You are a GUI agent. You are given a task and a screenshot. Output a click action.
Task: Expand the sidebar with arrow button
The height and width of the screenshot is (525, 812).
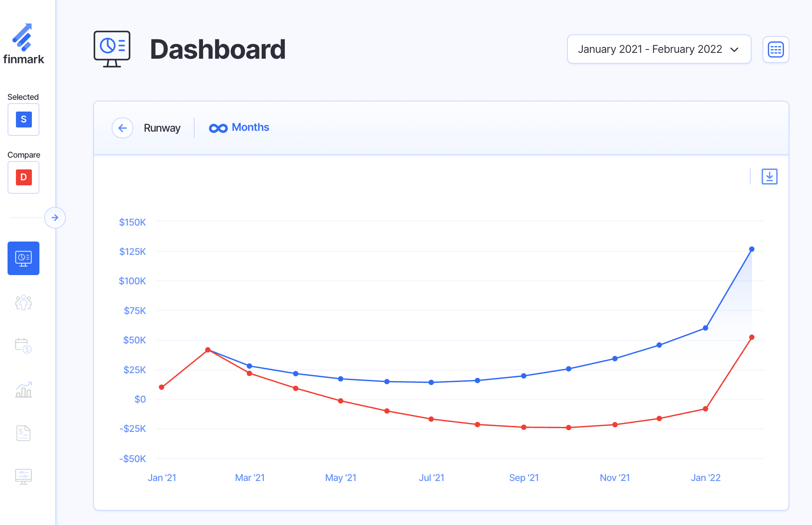[x=55, y=218]
